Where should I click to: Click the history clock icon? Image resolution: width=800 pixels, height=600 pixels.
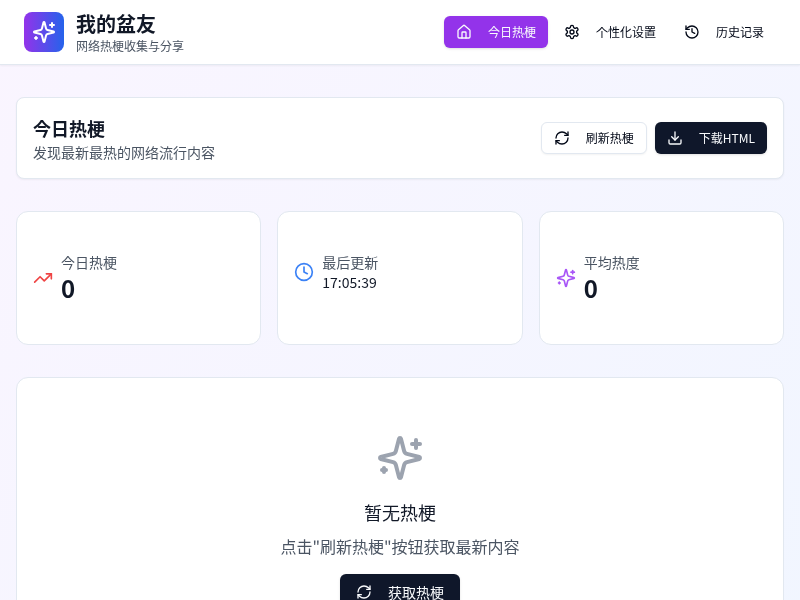click(691, 32)
